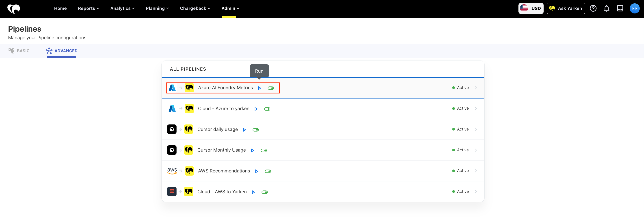Screen dimensions: 644x222
Task: Open the Reports dropdown menu
Action: tap(89, 9)
